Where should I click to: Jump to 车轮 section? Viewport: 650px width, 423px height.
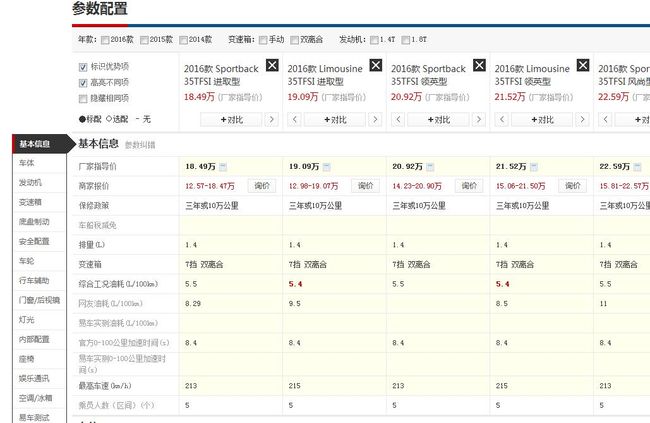coord(39,261)
